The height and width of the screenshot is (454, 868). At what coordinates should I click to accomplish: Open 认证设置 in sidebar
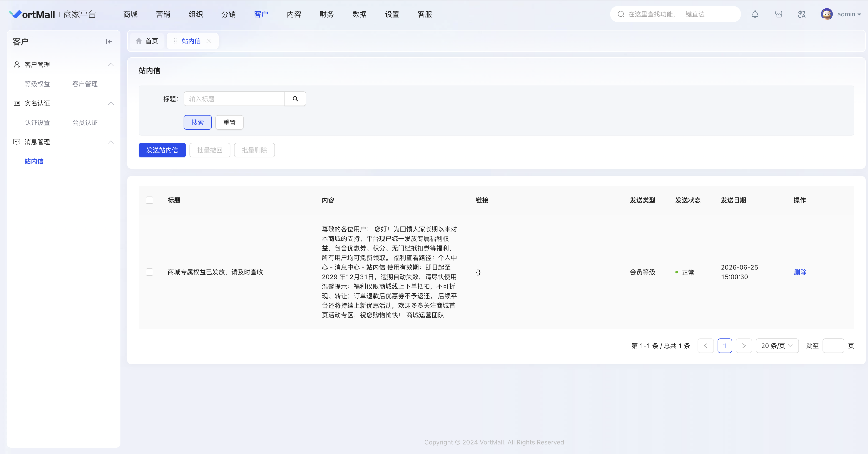(37, 123)
